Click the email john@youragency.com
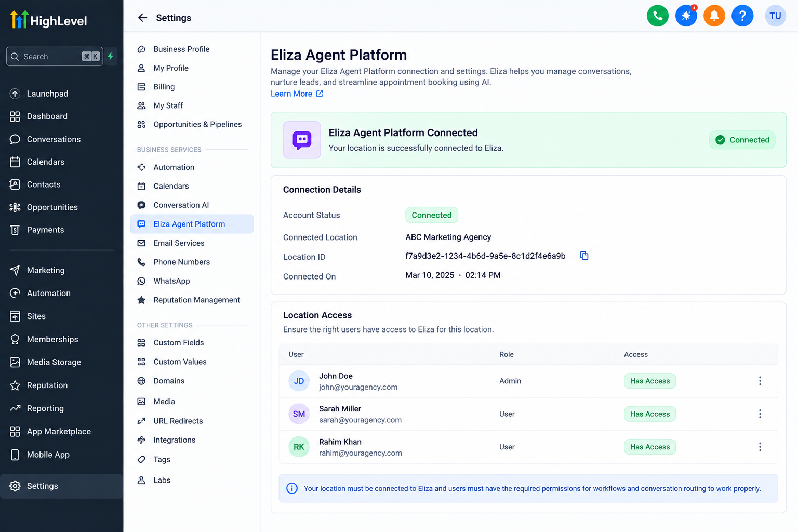Viewport: 798px width, 532px height. [358, 387]
